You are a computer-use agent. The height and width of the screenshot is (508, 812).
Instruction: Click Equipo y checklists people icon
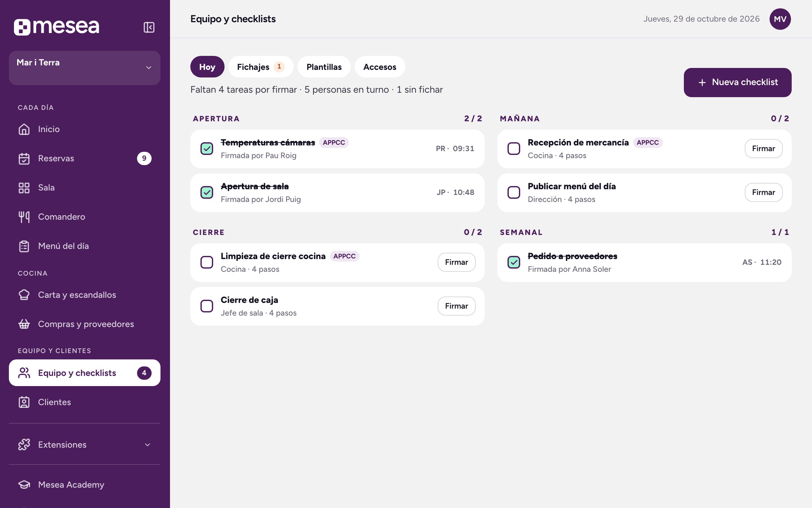pyautogui.click(x=24, y=373)
